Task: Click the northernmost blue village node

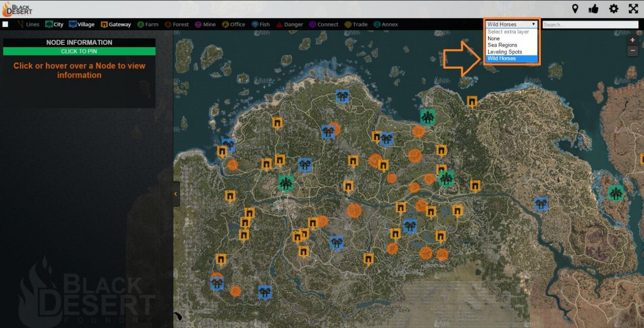Action: 342,96
